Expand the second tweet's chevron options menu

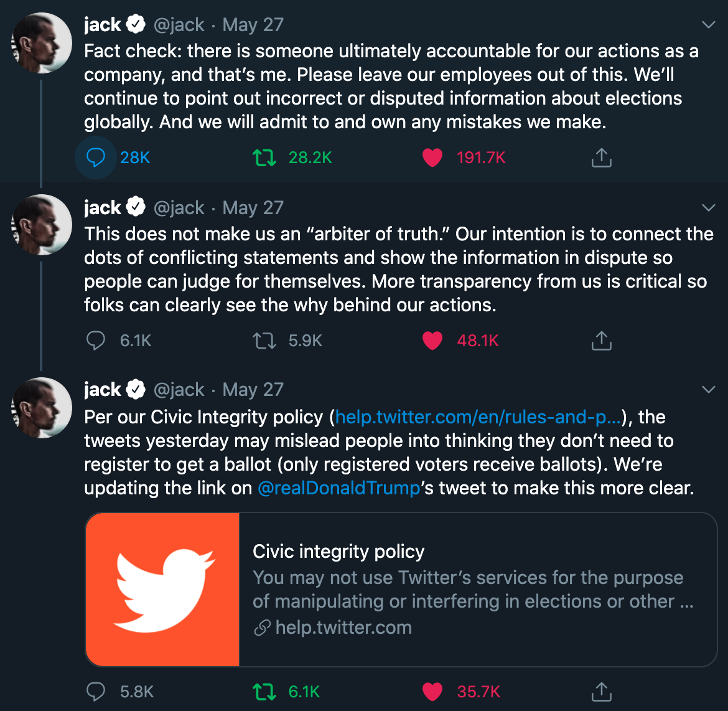coord(708,207)
